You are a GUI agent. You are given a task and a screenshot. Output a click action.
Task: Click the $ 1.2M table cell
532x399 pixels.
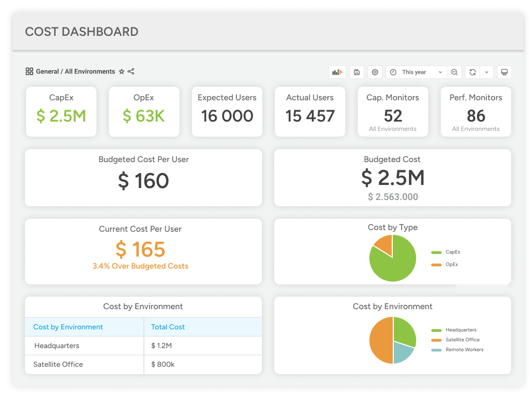point(203,345)
